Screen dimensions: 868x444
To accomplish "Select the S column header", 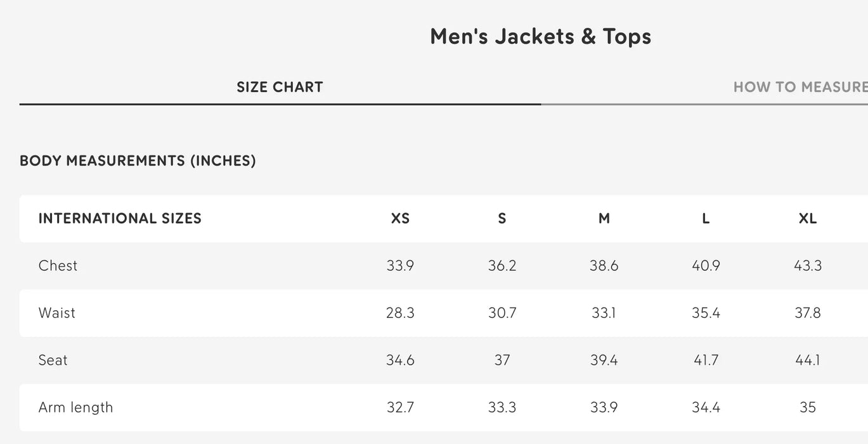I will pos(502,218).
